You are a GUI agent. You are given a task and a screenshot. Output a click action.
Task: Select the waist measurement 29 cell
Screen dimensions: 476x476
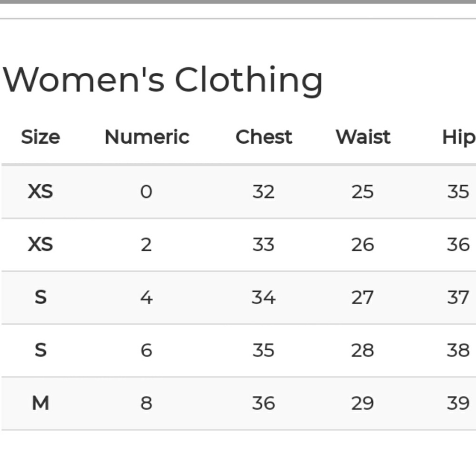[362, 403]
